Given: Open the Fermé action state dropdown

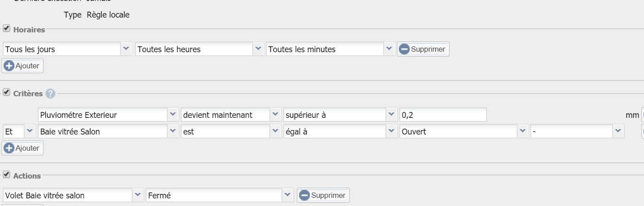Looking at the screenshot, I should [x=220, y=195].
